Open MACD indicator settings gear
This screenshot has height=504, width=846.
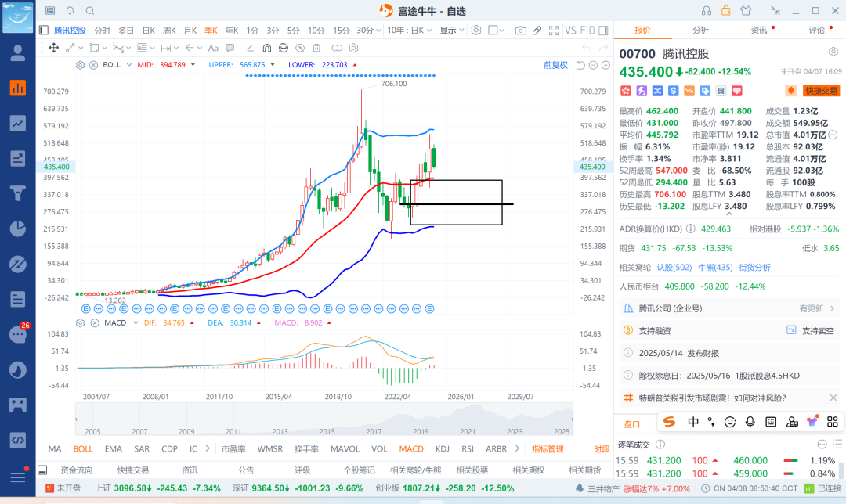(x=81, y=323)
